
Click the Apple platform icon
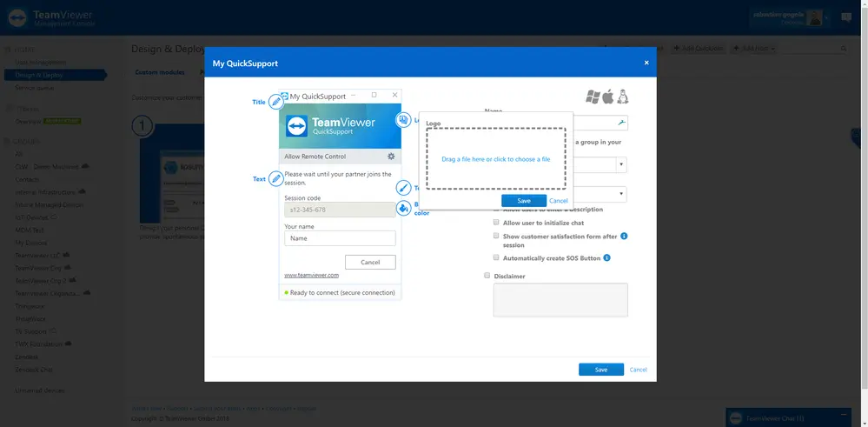608,97
